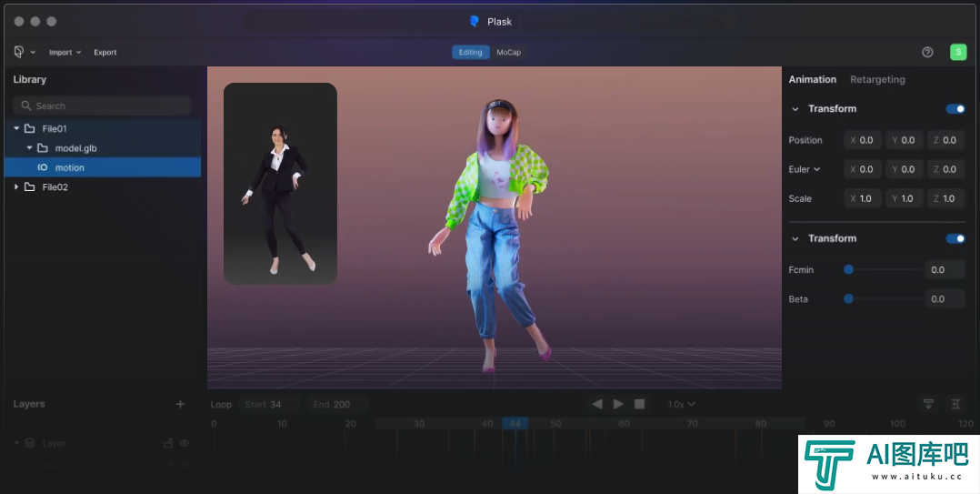This screenshot has width=980, height=494.
Task: Edit the Euler Z field
Action: coord(945,169)
